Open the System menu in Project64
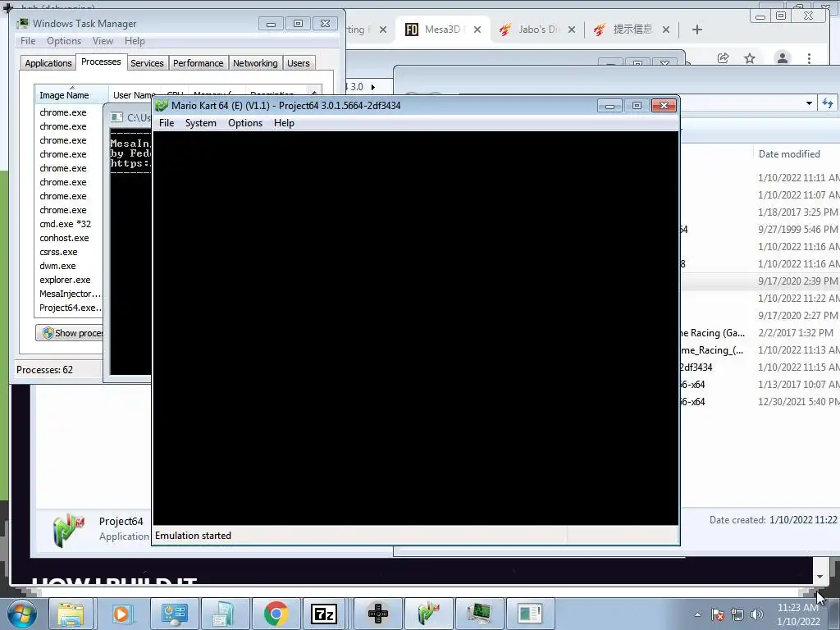 (x=200, y=123)
